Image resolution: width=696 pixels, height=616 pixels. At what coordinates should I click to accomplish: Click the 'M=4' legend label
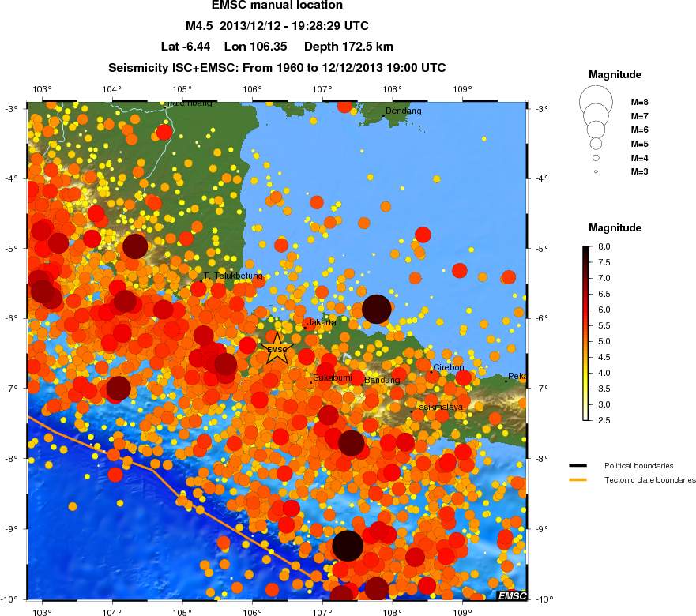[640, 158]
